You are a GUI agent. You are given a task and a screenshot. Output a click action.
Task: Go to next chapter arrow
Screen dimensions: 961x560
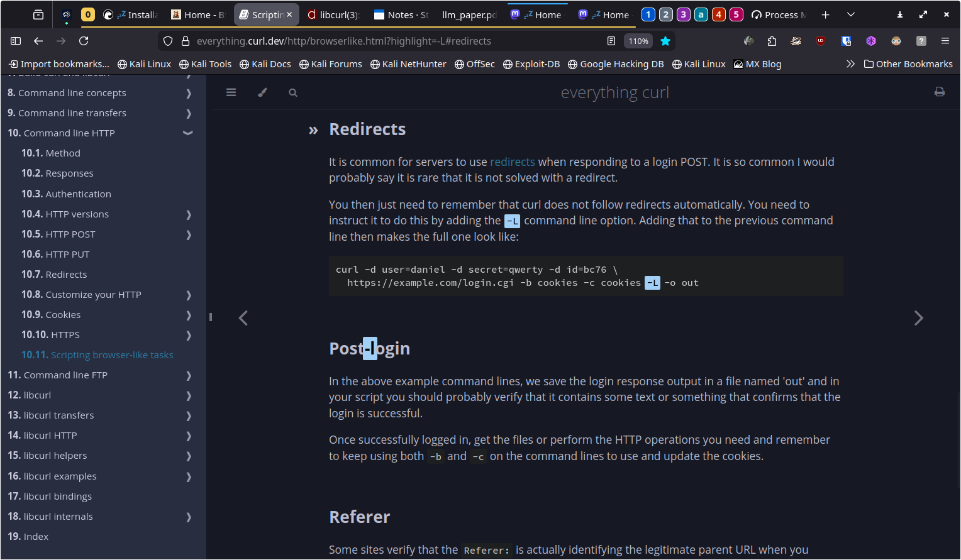918,318
